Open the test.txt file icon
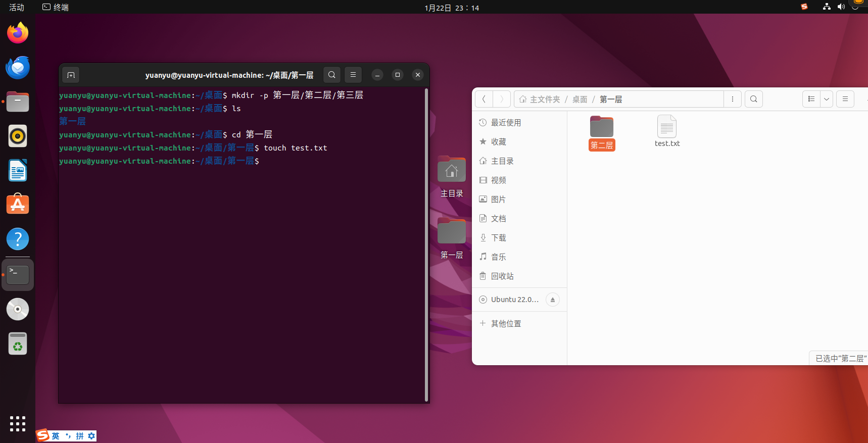This screenshot has width=868, height=443. (667, 127)
